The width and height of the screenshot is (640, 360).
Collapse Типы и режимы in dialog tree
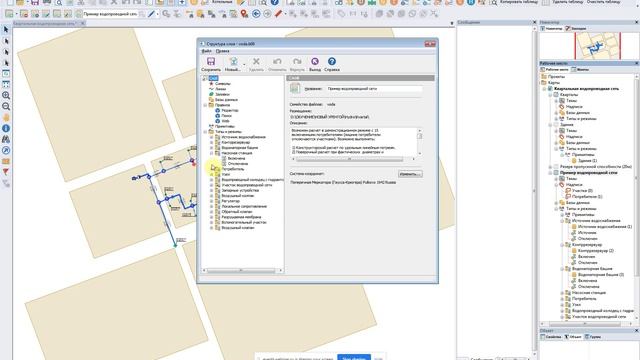205,132
